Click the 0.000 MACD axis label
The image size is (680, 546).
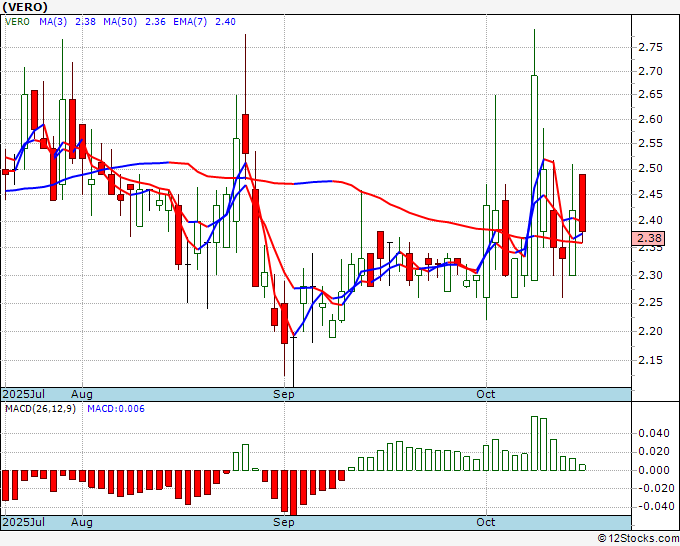point(654,470)
